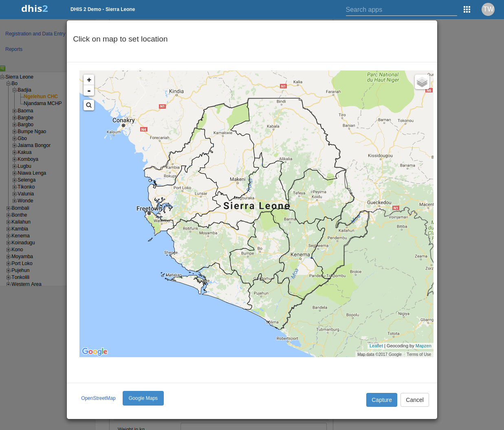Open the Mapzen geocoding link
The image size is (504, 430).
pyautogui.click(x=423, y=346)
